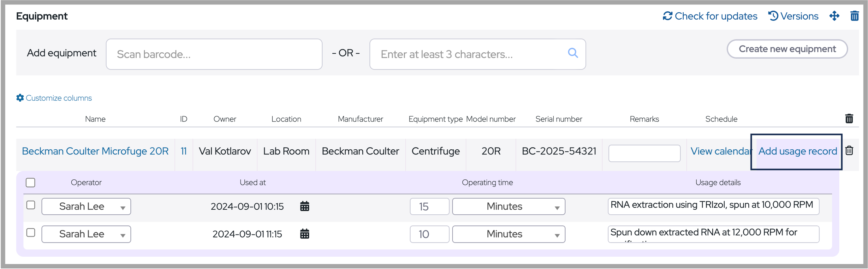Open Minutes unit dropdown for 10 entry
This screenshot has width=868, height=269.
coord(508,234)
